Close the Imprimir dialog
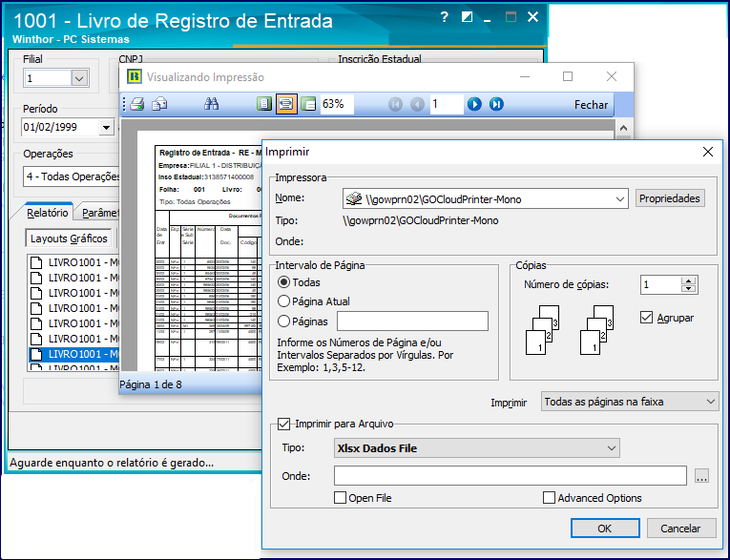Screen dimensions: 730x560 [x=708, y=152]
